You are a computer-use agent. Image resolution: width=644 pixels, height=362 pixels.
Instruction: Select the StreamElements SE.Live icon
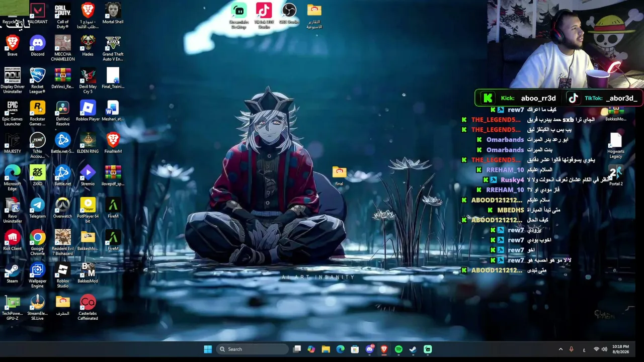pos(38,308)
